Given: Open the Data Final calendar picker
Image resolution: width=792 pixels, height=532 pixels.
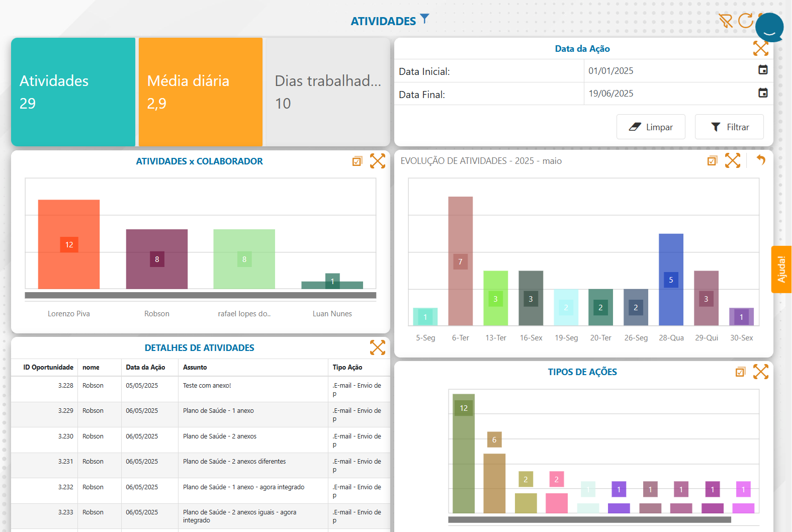Looking at the screenshot, I should coord(763,93).
